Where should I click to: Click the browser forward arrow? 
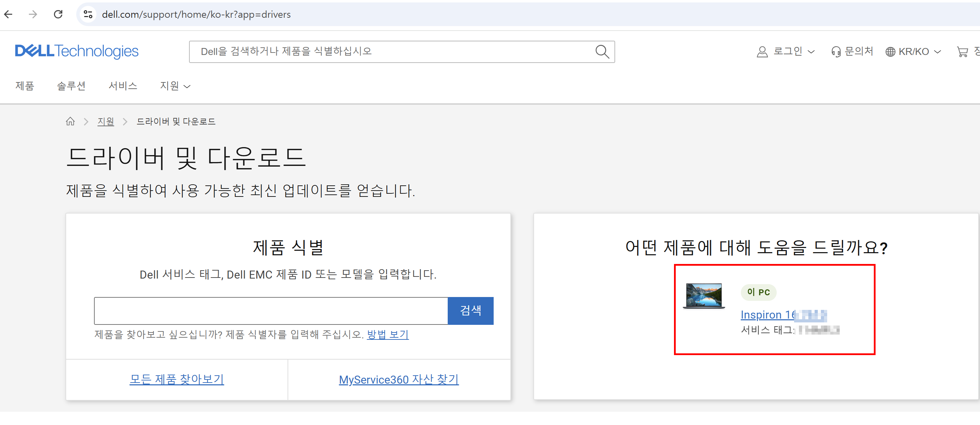pos(33,15)
